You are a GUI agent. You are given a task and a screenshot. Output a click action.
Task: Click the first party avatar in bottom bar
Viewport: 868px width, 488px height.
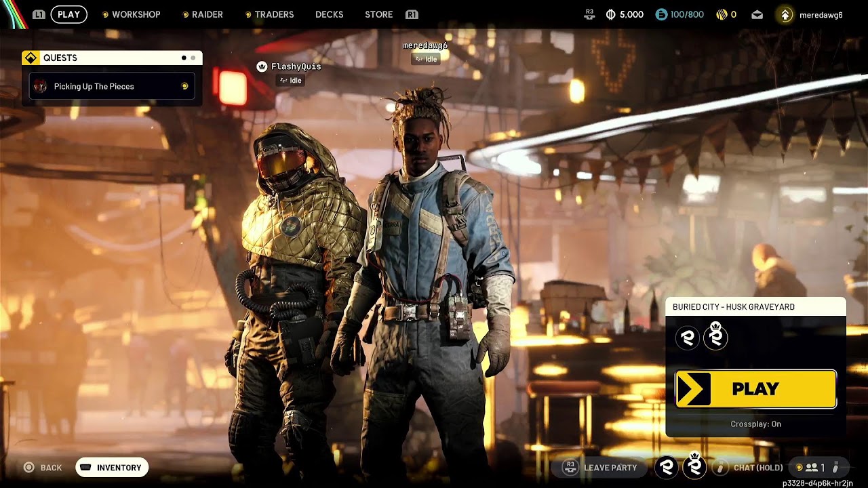667,467
